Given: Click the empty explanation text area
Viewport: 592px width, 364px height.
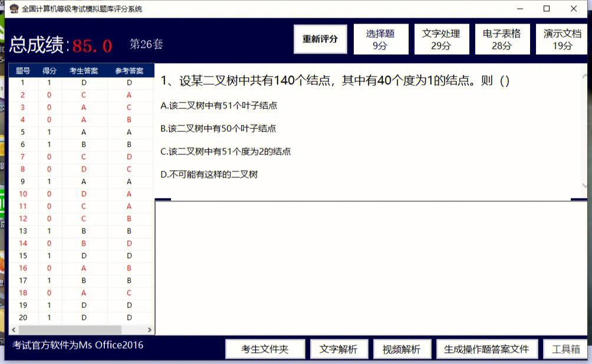Looking at the screenshot, I should [x=371, y=268].
